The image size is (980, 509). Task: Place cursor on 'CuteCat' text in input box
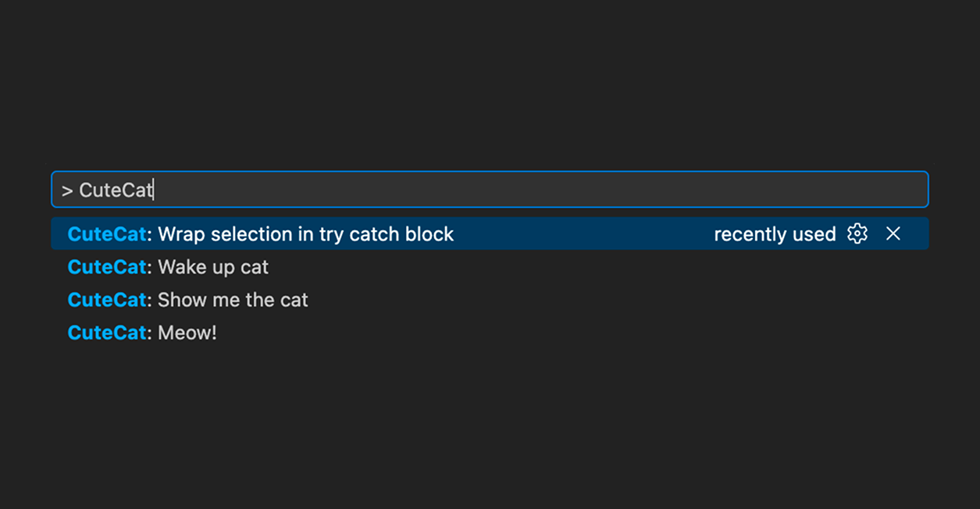[x=116, y=190]
